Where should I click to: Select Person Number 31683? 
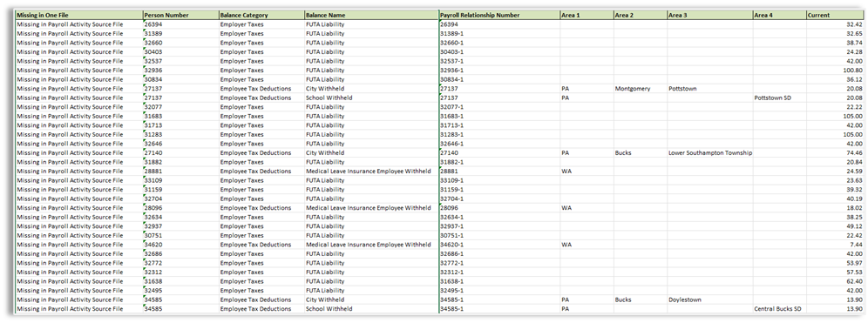pyautogui.click(x=180, y=116)
